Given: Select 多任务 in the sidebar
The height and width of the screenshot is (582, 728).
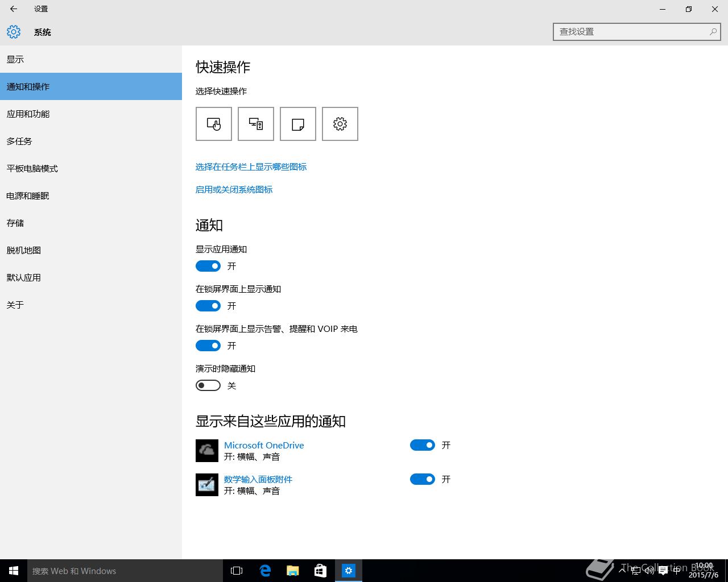Looking at the screenshot, I should point(91,141).
